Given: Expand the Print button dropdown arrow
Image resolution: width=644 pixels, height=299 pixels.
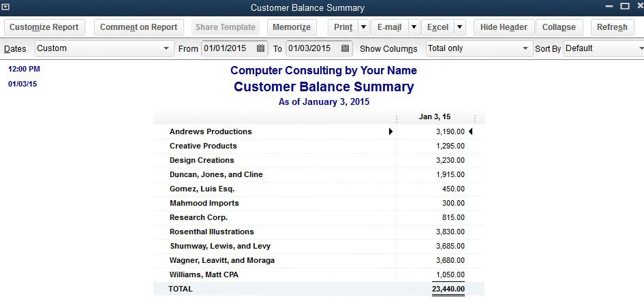Looking at the screenshot, I should [x=363, y=27].
